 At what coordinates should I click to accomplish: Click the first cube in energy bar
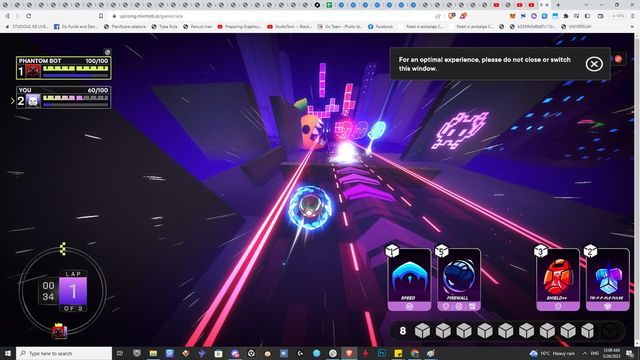pyautogui.click(x=422, y=331)
